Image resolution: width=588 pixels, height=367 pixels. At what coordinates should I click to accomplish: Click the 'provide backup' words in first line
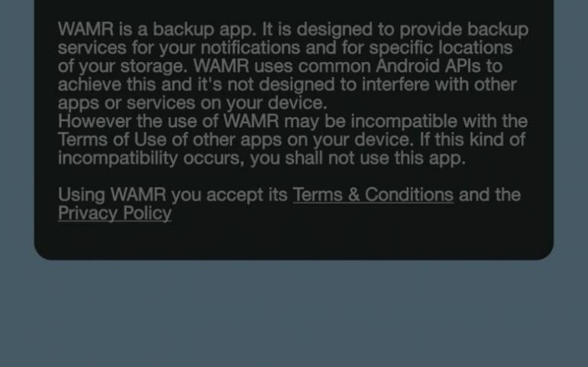pyautogui.click(x=464, y=29)
